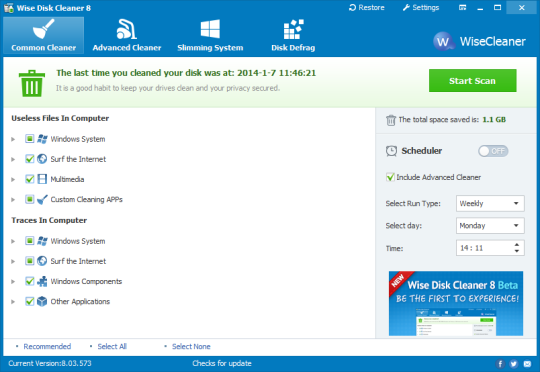This screenshot has height=372, width=540.
Task: Uncheck the Other Applications checkbox
Action: coord(30,301)
